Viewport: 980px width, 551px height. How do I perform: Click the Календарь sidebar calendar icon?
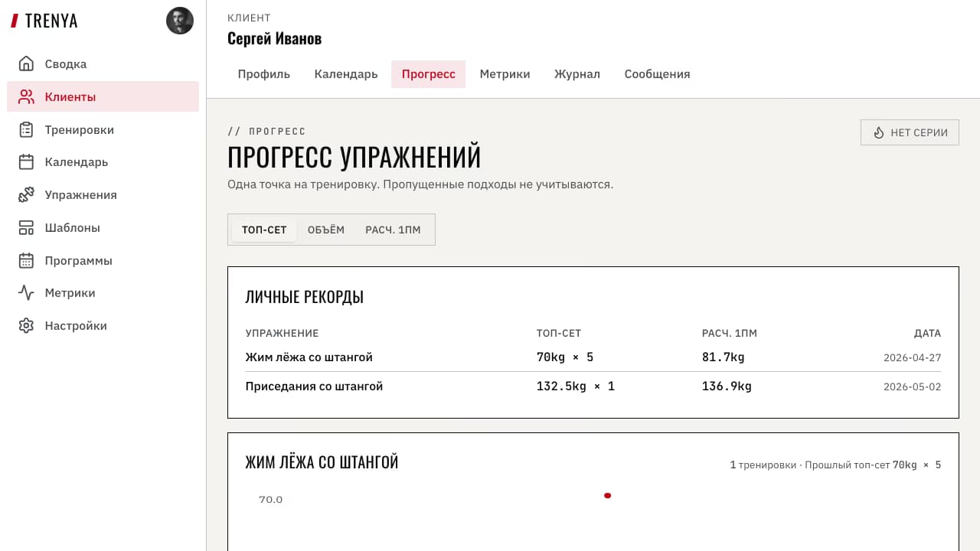click(x=26, y=161)
